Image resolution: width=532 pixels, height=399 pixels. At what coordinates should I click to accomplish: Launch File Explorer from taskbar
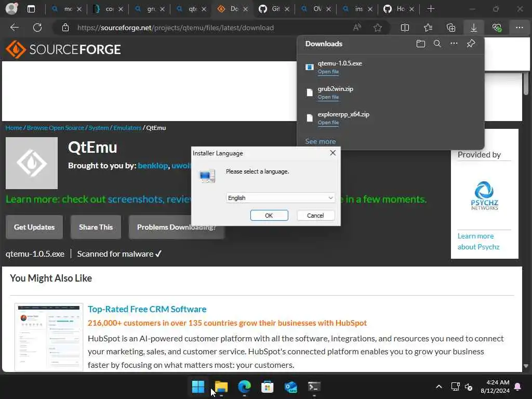coord(221,387)
